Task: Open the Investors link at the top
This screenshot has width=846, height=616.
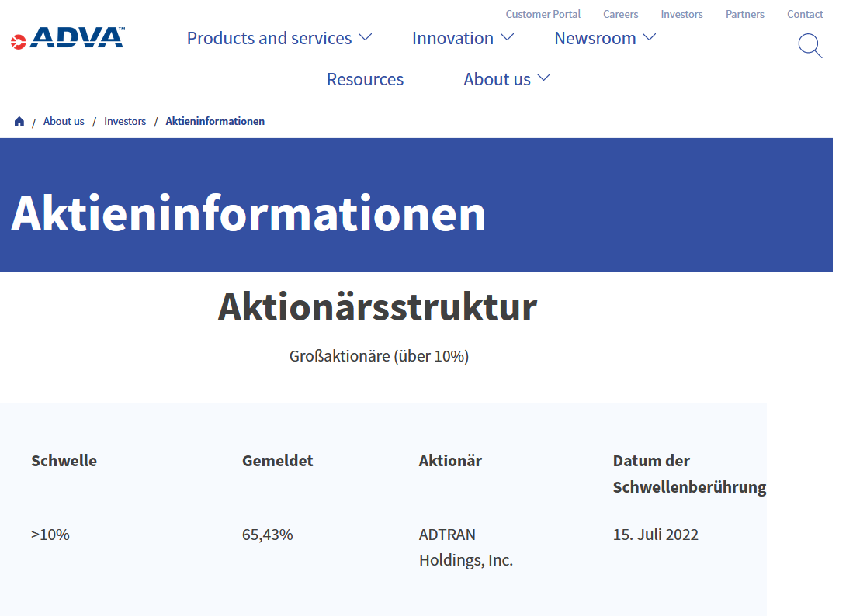Action: click(x=681, y=13)
